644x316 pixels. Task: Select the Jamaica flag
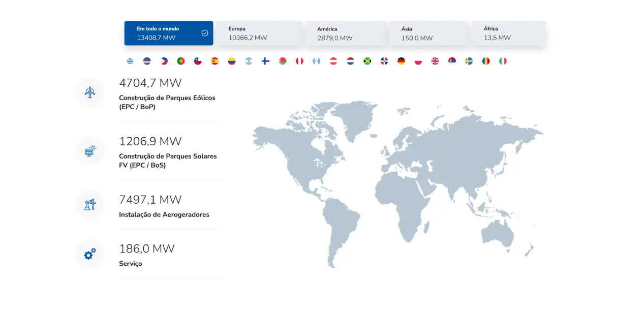tap(367, 61)
